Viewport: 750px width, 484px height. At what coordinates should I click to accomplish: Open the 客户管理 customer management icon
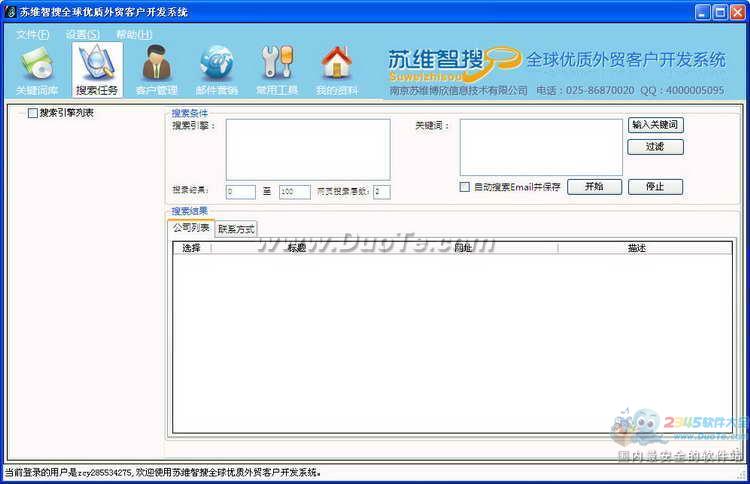point(157,70)
